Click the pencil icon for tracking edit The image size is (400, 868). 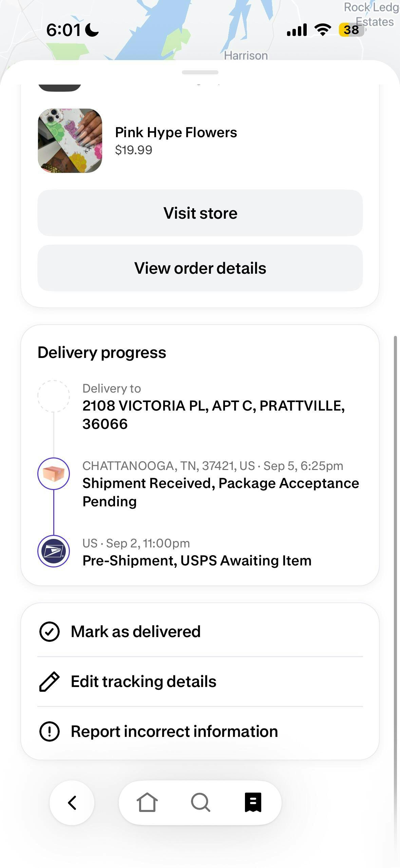50,682
